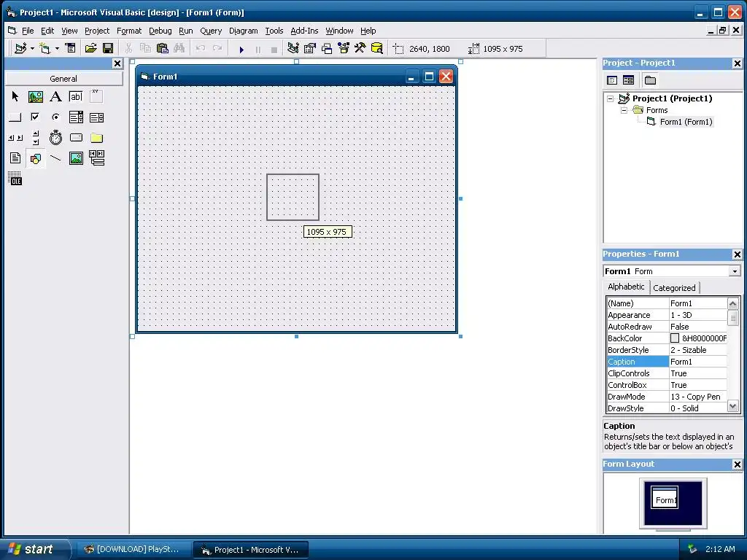Switch to the Categorized properties tab
The image size is (747, 560).
point(674,288)
